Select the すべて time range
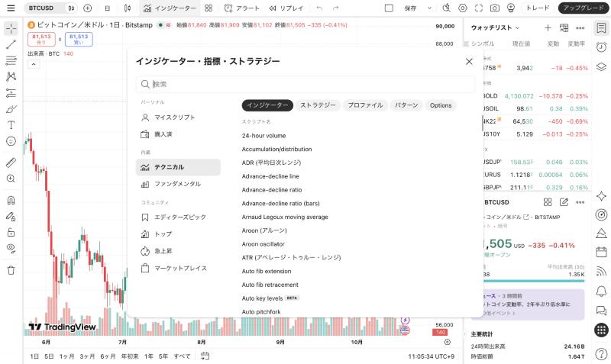 click(182, 356)
